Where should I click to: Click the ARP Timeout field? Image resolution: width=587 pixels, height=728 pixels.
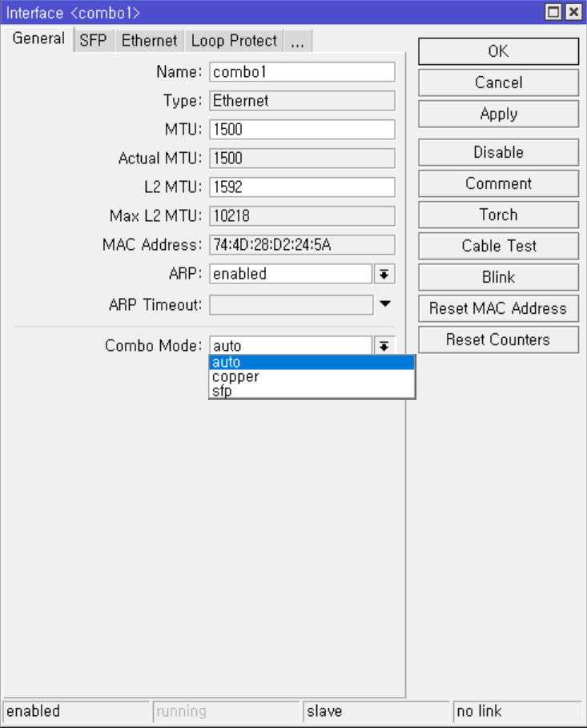point(291,305)
